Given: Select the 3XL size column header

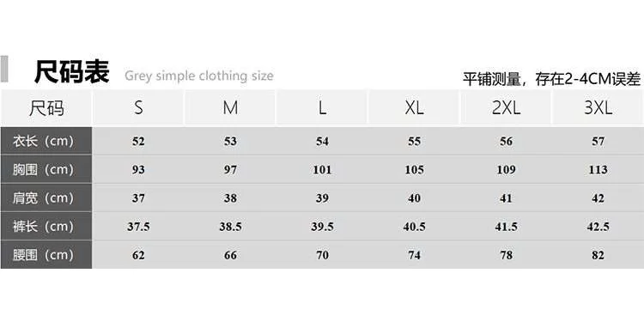Looking at the screenshot, I should point(598,107).
